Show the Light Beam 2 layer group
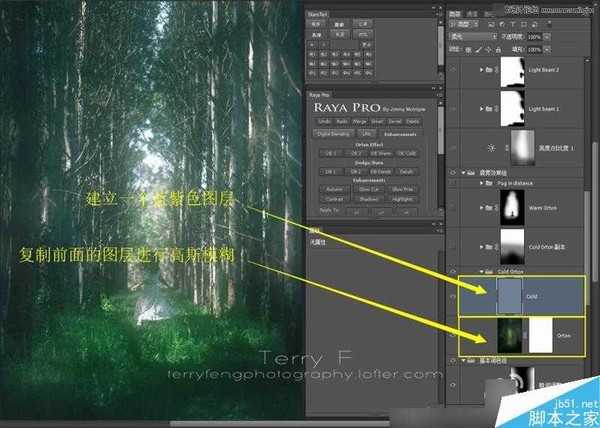The width and height of the screenshot is (600, 428). pos(453,70)
